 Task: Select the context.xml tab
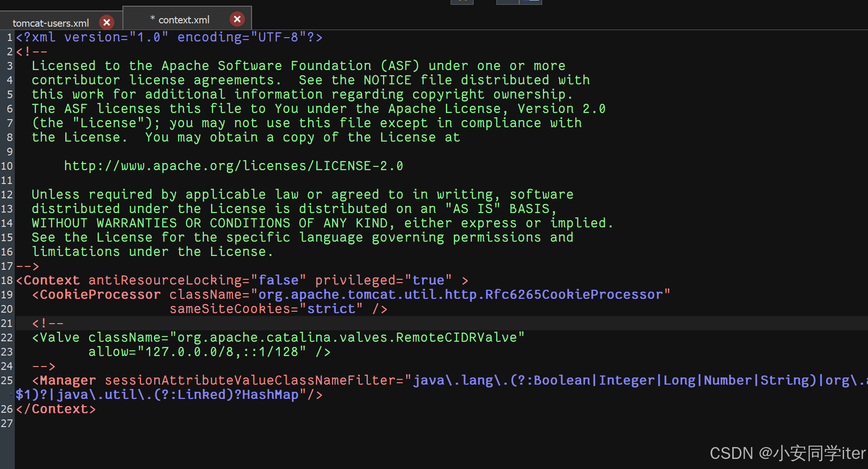(x=184, y=20)
